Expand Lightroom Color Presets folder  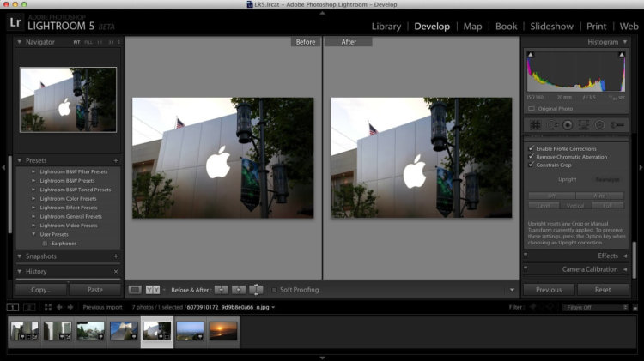[33, 199]
